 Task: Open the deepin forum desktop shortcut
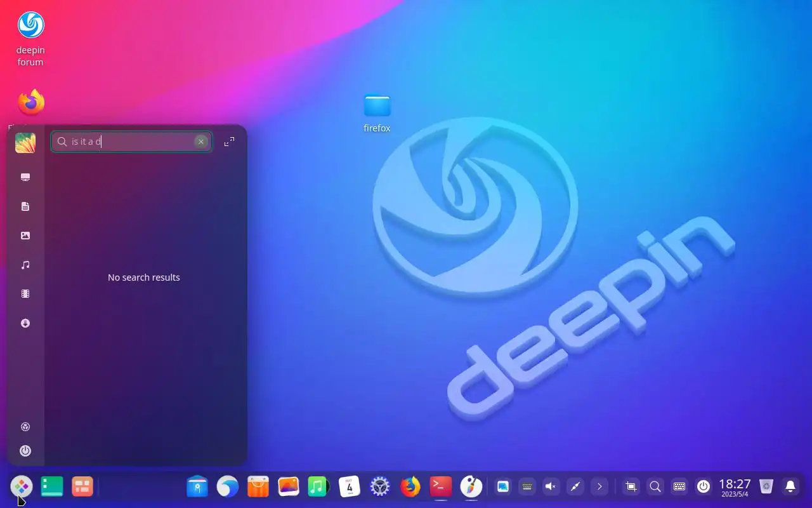click(30, 38)
